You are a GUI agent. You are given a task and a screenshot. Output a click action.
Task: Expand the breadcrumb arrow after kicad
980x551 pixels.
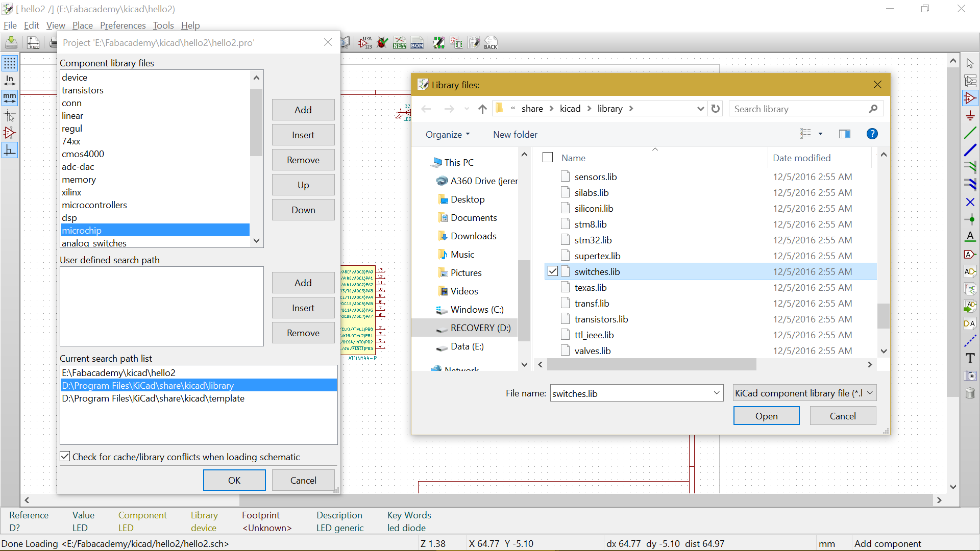589,109
